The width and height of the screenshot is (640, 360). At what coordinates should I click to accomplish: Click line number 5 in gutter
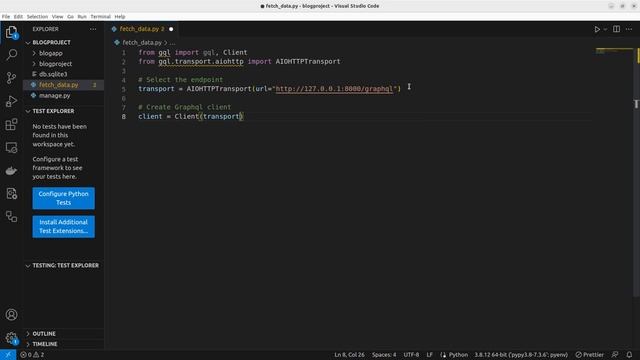pyautogui.click(x=124, y=89)
